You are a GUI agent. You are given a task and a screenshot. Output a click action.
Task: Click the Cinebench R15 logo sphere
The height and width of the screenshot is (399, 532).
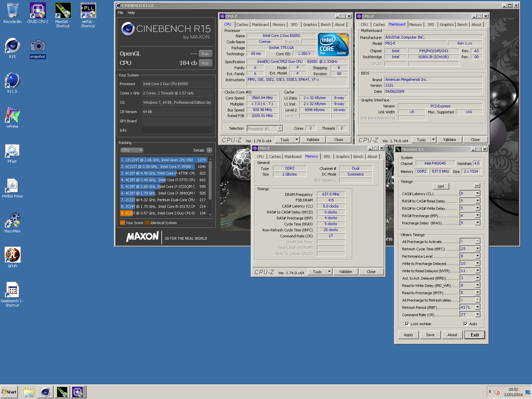click(x=128, y=29)
